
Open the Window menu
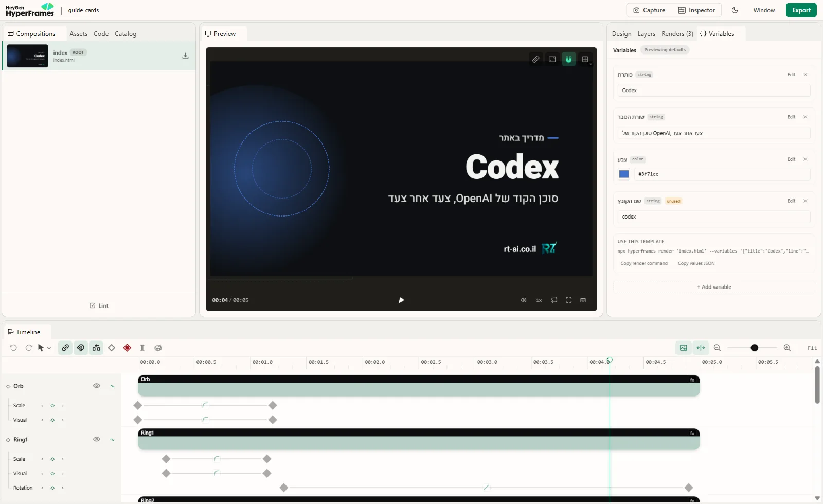click(x=764, y=10)
